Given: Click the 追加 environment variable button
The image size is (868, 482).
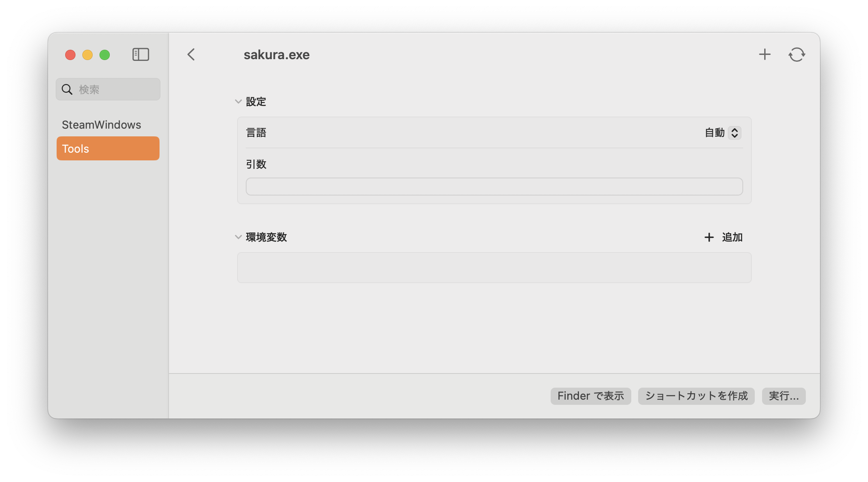Looking at the screenshot, I should coord(723,237).
